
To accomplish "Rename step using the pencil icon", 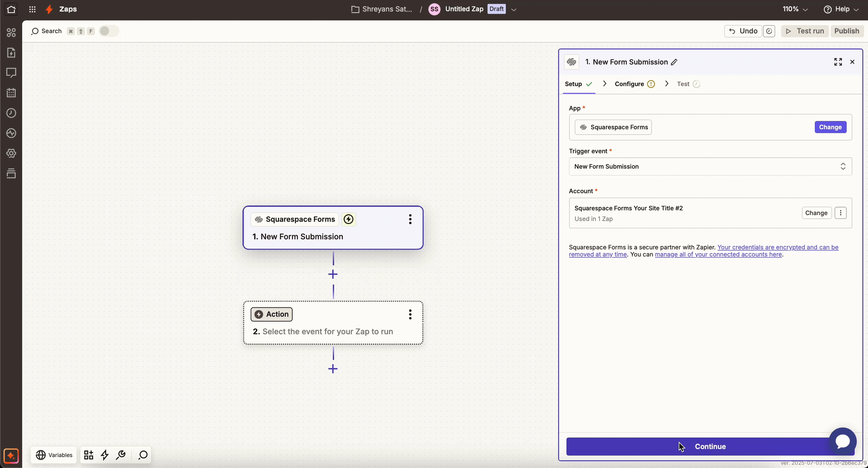I will pyautogui.click(x=674, y=62).
